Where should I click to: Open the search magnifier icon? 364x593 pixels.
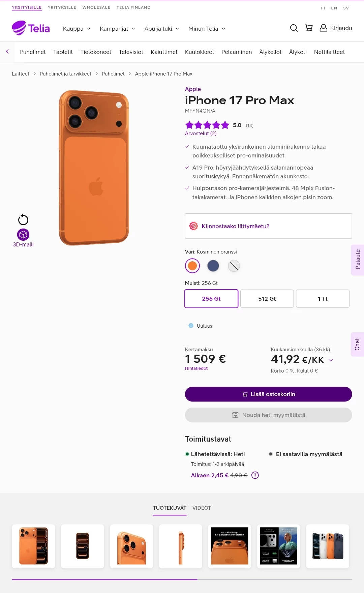[x=294, y=28]
